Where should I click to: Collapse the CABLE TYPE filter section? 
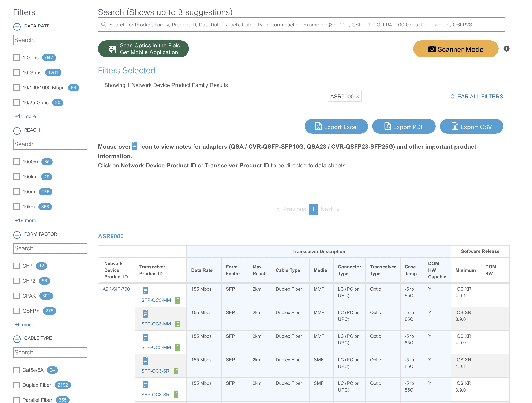(x=17, y=339)
